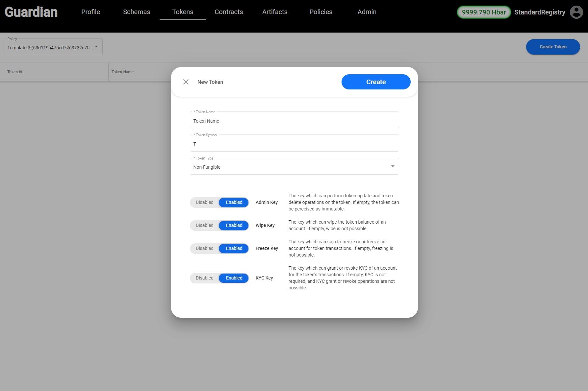
Task: Disable the Freeze Key
Action: pyautogui.click(x=204, y=248)
